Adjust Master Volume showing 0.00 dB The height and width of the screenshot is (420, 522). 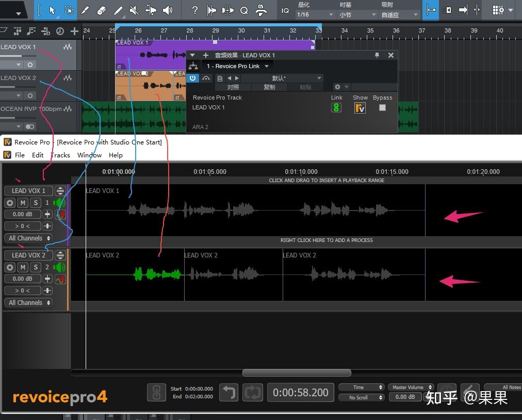pyautogui.click(x=405, y=397)
